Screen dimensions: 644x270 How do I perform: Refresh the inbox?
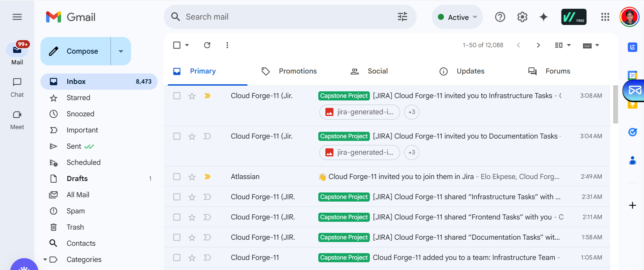point(207,45)
